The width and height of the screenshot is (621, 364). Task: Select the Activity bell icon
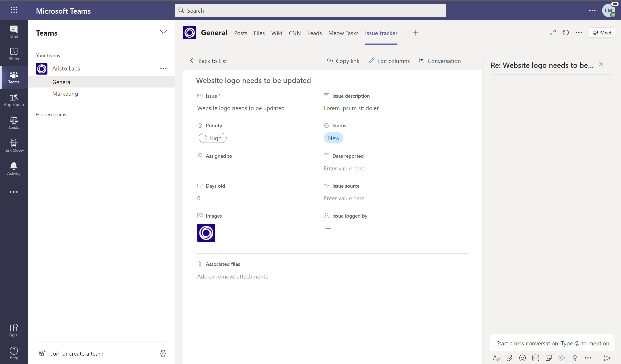click(x=13, y=167)
